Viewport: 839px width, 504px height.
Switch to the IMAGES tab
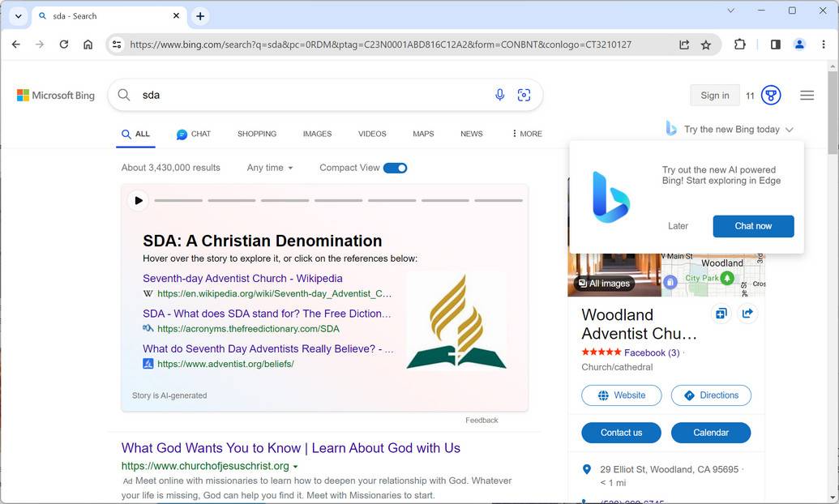(317, 134)
